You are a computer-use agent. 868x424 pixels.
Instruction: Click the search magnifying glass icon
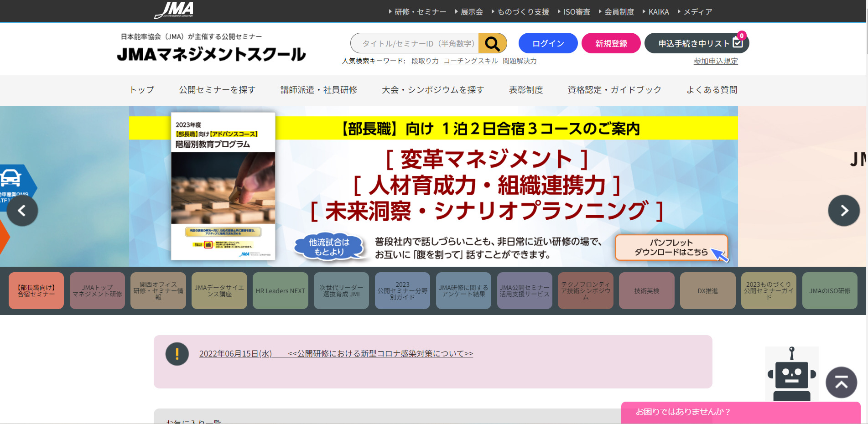pos(492,43)
